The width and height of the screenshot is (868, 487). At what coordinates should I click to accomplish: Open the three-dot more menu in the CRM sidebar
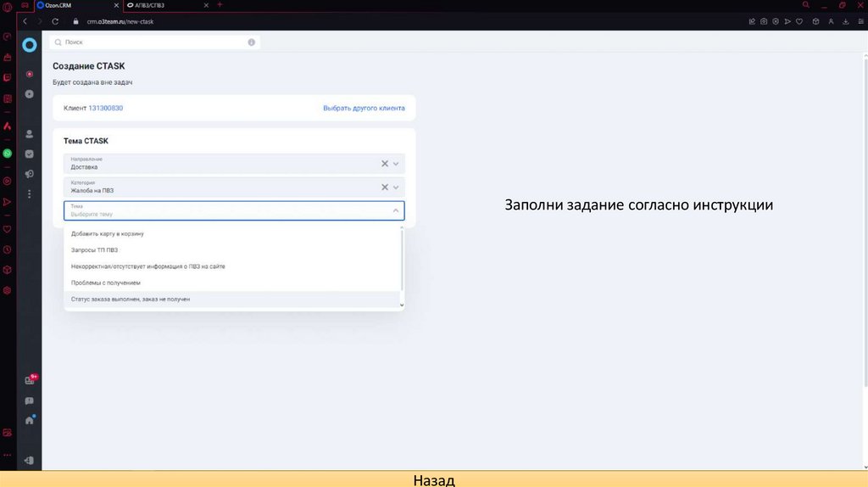point(30,194)
